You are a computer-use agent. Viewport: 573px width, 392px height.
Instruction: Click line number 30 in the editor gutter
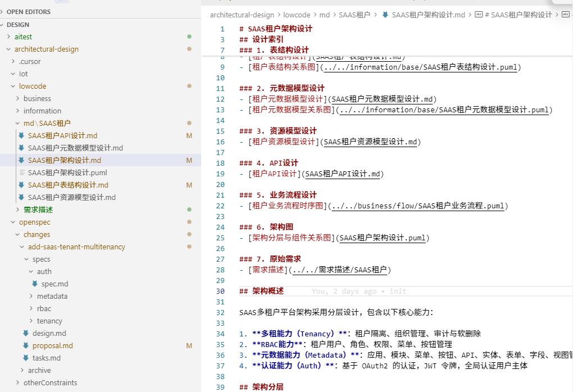(x=220, y=291)
